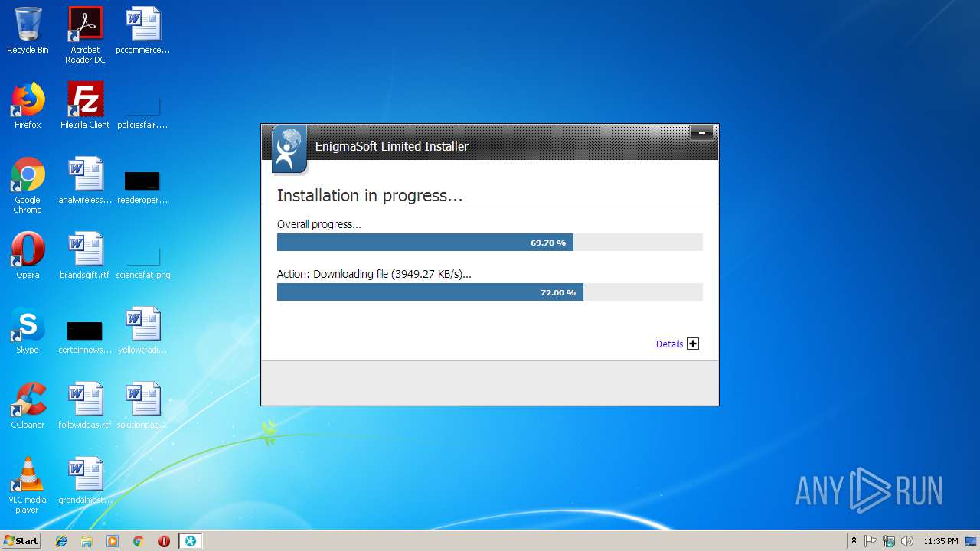Click the Downloading file progress bar
Screen dimensions: 980x551
point(489,292)
